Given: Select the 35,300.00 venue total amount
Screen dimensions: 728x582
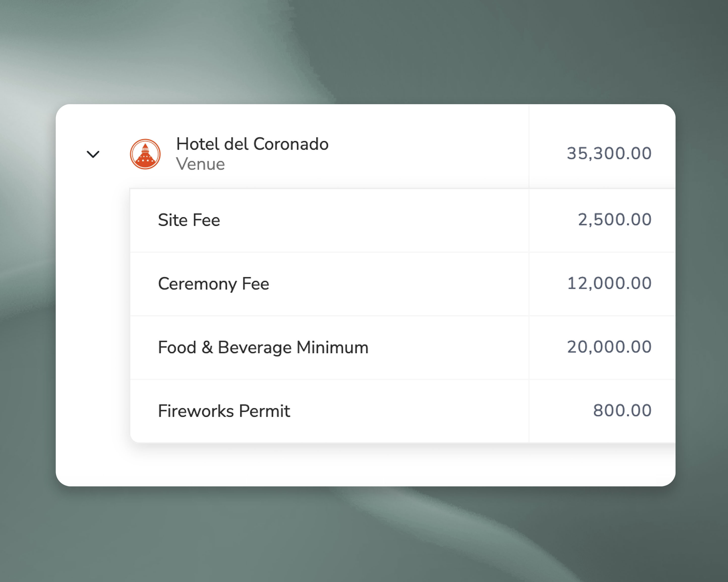Looking at the screenshot, I should tap(609, 153).
